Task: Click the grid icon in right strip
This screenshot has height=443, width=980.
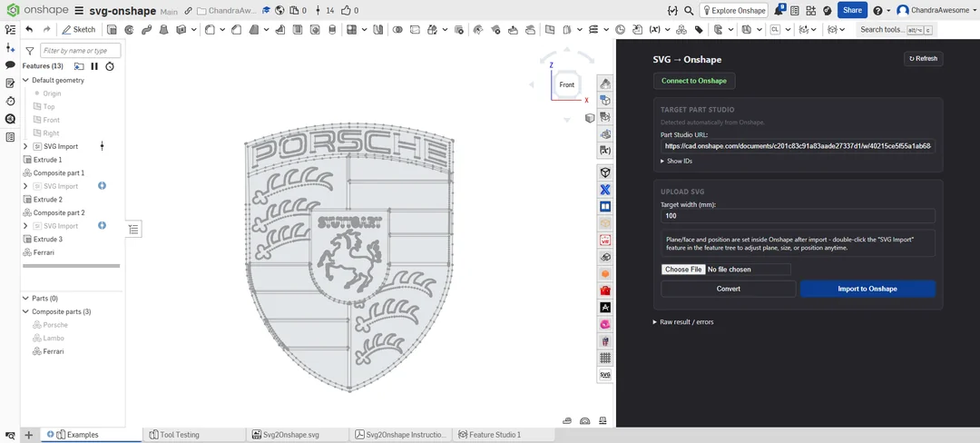Action: click(605, 358)
